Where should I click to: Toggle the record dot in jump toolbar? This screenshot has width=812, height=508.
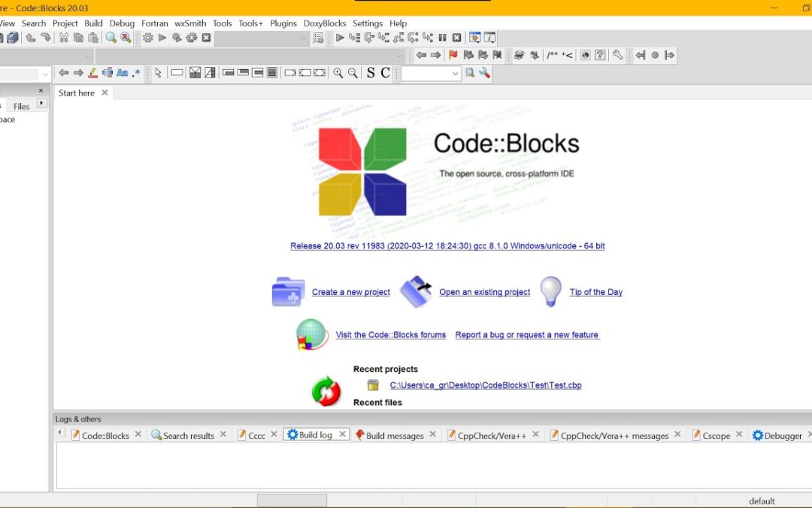[x=655, y=55]
